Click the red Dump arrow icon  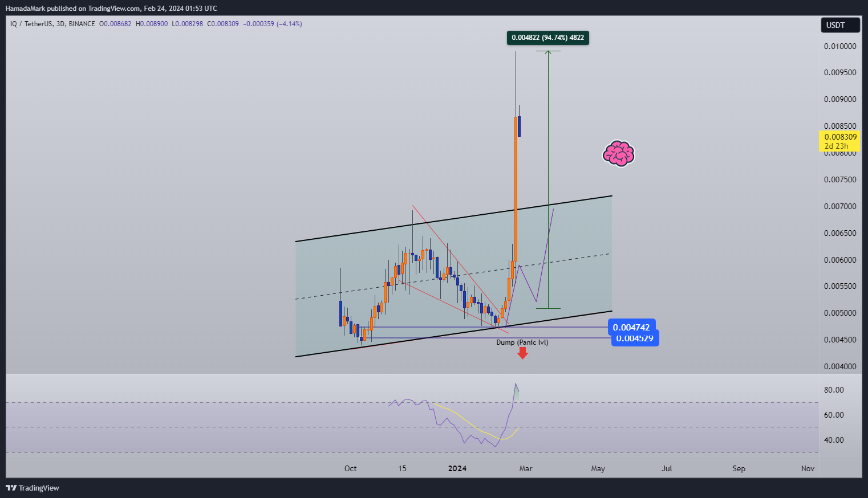tap(522, 353)
